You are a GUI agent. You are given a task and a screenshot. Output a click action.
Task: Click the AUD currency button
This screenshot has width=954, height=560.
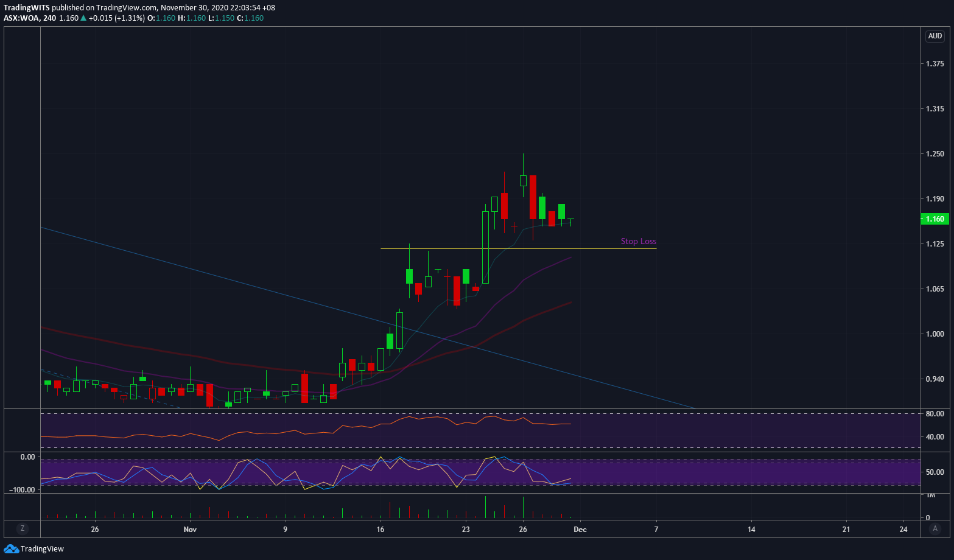click(935, 36)
